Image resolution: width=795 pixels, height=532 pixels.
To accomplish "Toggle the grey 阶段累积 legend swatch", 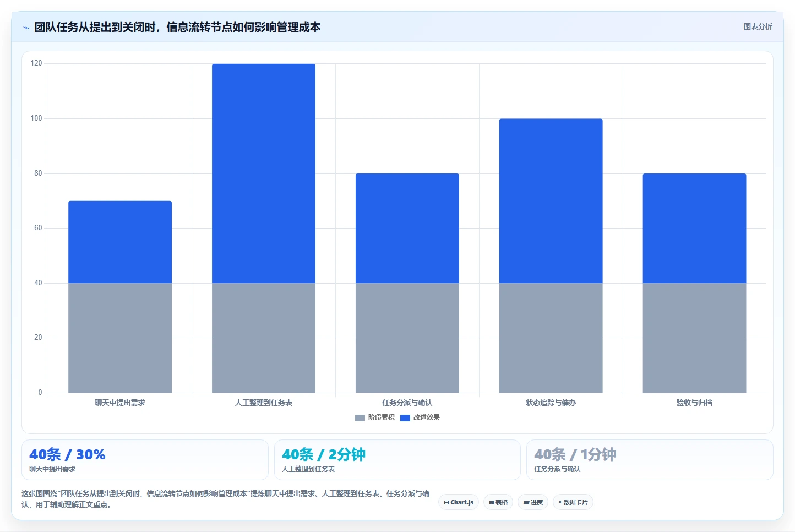I will tap(360, 418).
